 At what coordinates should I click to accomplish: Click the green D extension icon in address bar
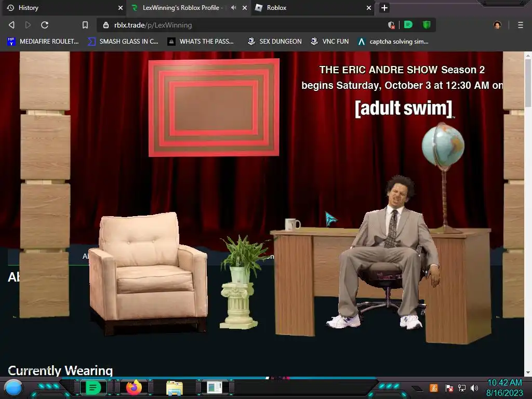(x=408, y=25)
